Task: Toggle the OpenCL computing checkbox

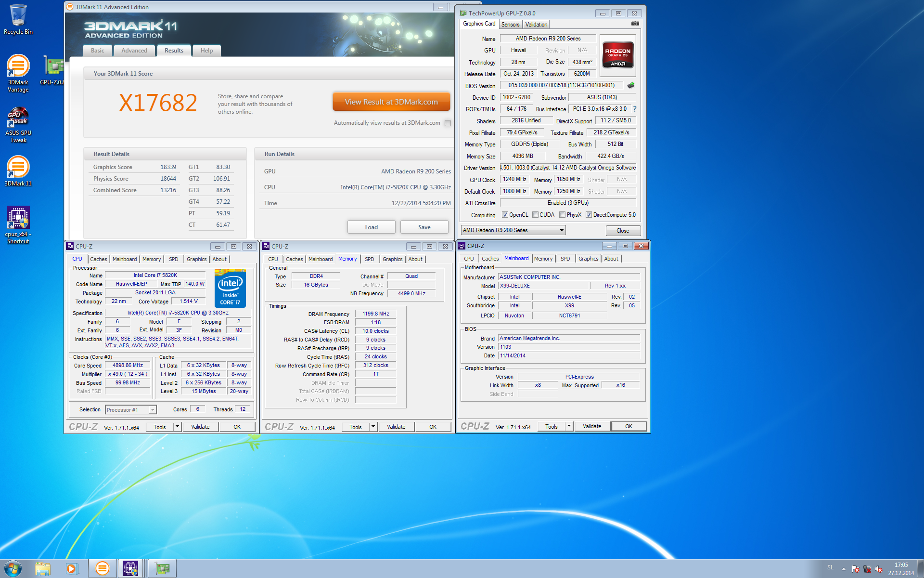Action: [505, 215]
